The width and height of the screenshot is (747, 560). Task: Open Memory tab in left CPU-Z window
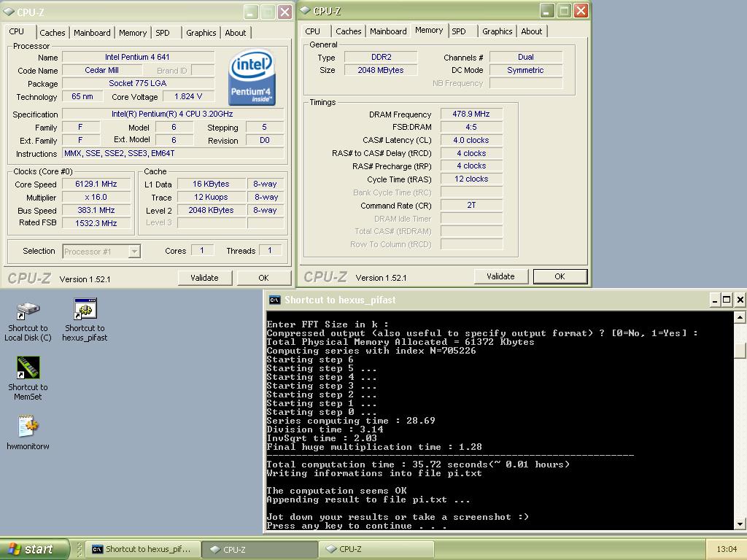[x=133, y=33]
